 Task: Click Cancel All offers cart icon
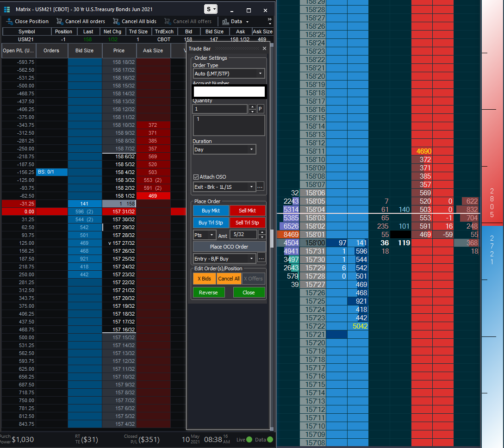167,21
